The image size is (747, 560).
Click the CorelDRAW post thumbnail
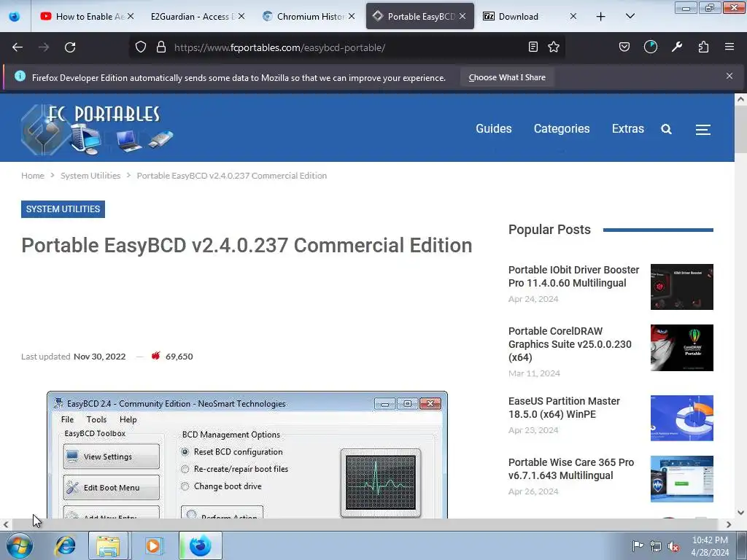point(682,348)
